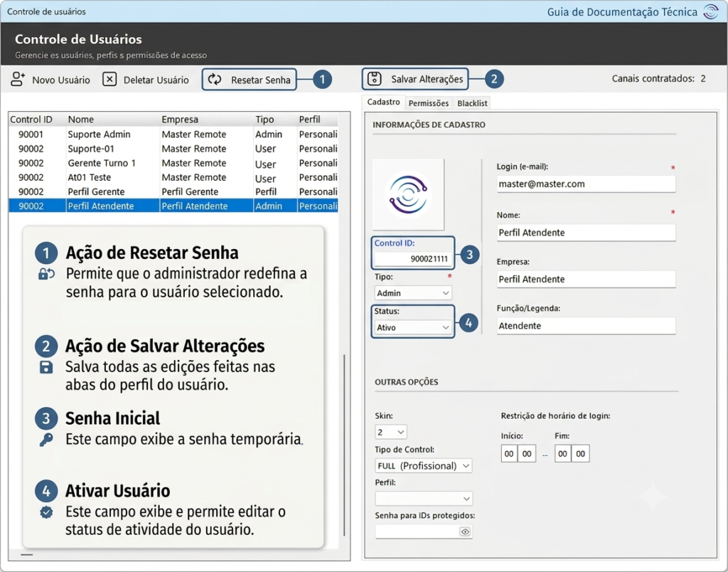The height and width of the screenshot is (572, 728).
Task: Click the Nome input field
Action: [586, 233]
